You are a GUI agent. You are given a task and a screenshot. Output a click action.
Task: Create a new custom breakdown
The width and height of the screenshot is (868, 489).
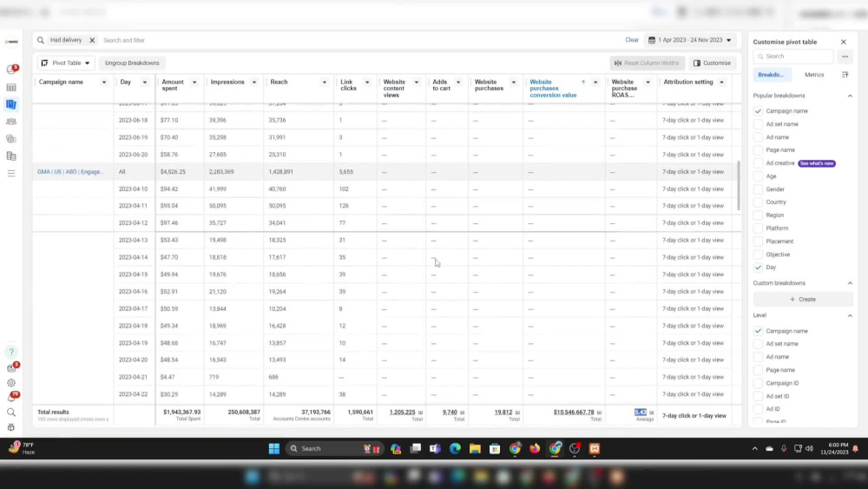(803, 300)
